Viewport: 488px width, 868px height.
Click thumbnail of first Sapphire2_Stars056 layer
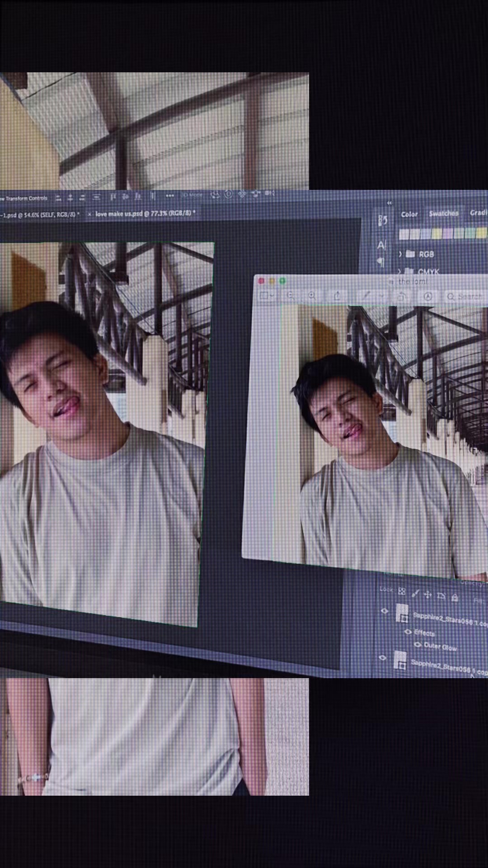coord(402,613)
